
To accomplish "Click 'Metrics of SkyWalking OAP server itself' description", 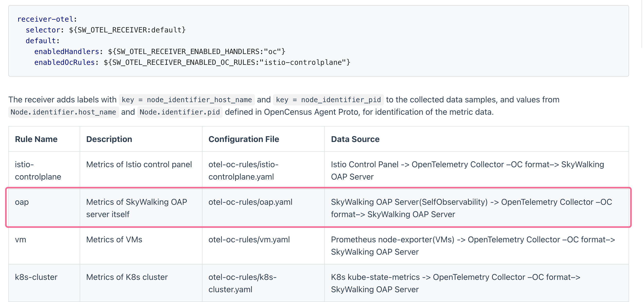I will coord(136,208).
